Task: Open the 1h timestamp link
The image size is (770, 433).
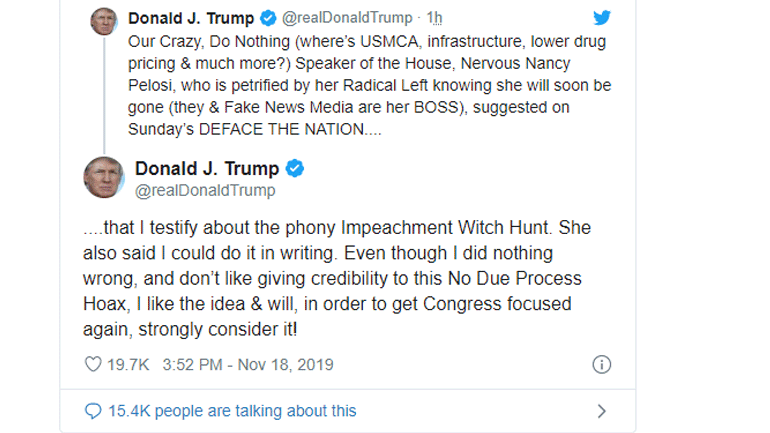Action: point(434,19)
